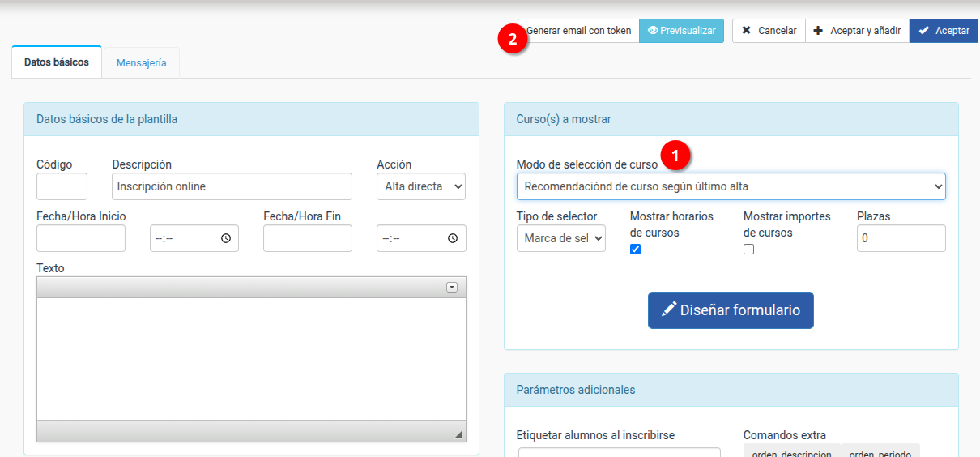Open the Diseñar formulario pencil button

731,310
